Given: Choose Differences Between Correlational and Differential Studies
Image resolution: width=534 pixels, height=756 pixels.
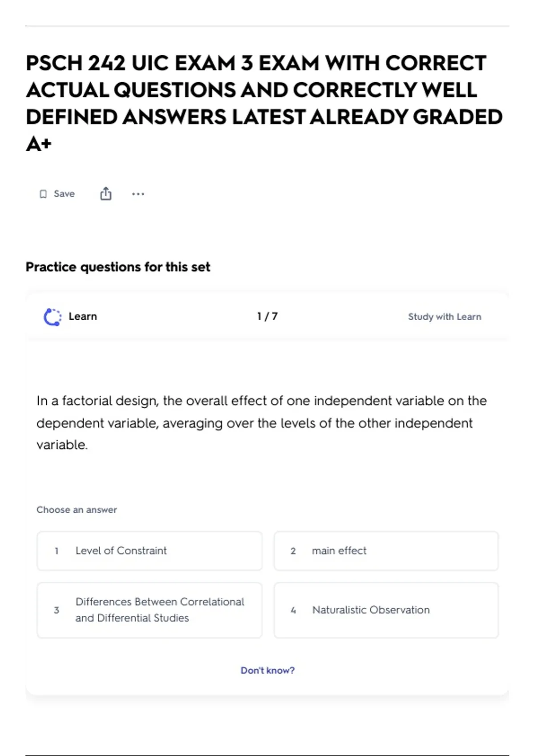Looking at the screenshot, I should click(150, 610).
